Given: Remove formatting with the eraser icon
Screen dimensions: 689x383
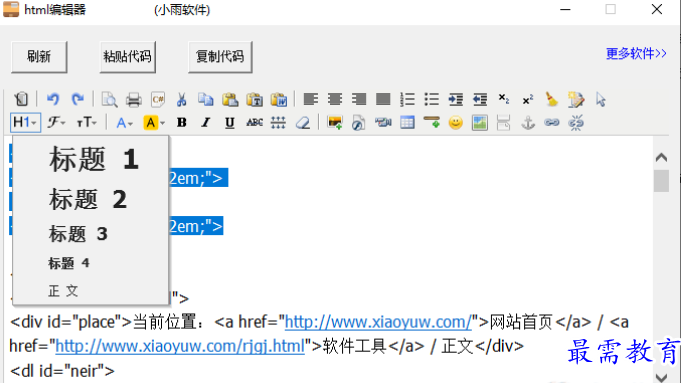Looking at the screenshot, I should click(303, 123).
